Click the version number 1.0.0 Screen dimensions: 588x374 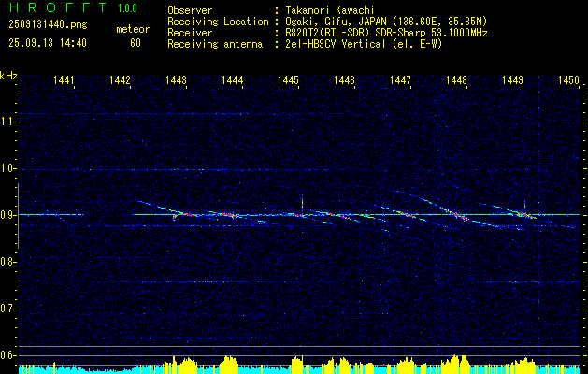coord(127,8)
